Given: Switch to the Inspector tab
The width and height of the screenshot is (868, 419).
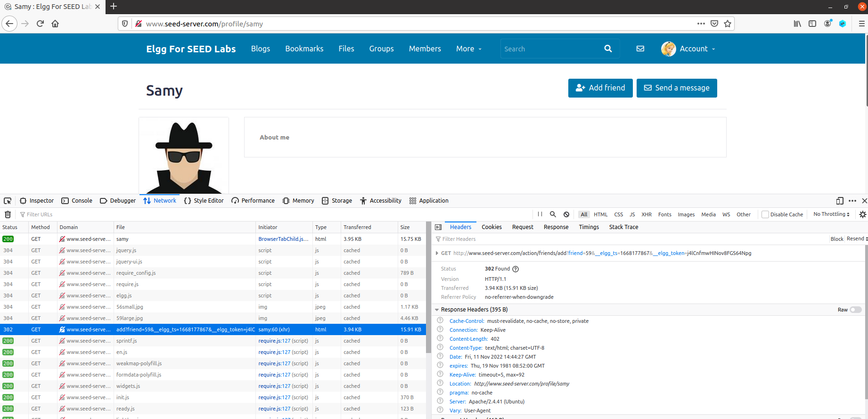Looking at the screenshot, I should [x=37, y=201].
